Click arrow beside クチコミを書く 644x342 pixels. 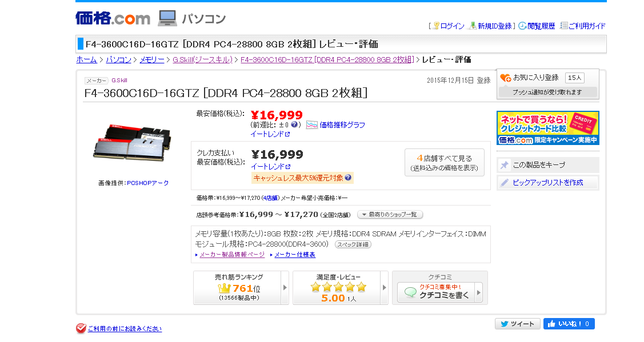[x=478, y=292]
